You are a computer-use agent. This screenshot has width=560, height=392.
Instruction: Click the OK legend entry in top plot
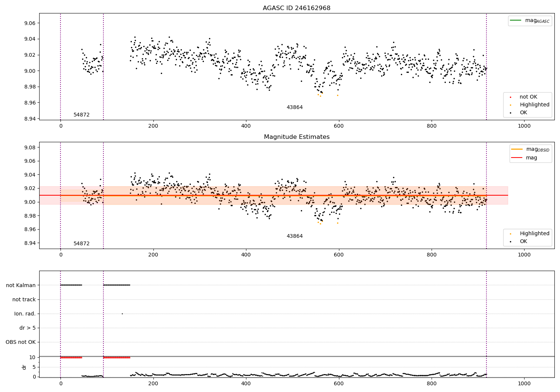[518, 112]
